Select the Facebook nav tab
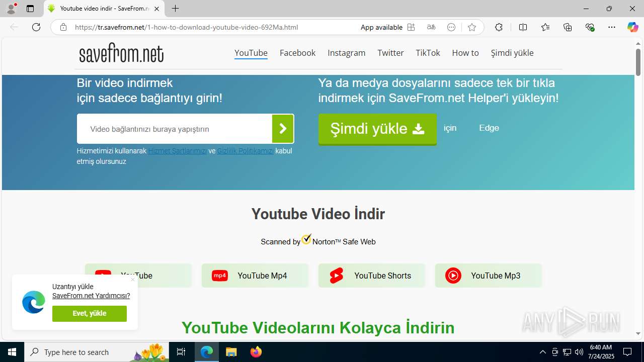 (297, 53)
